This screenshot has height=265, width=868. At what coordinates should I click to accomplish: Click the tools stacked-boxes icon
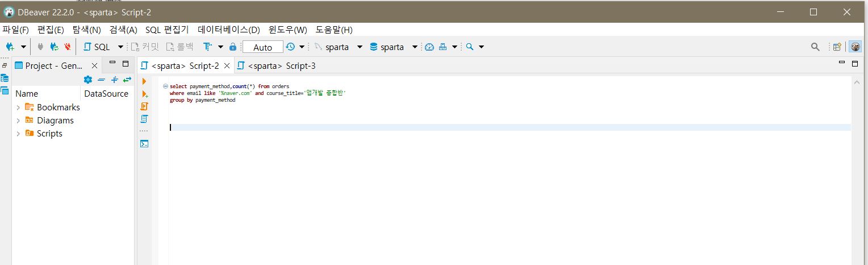(443, 47)
